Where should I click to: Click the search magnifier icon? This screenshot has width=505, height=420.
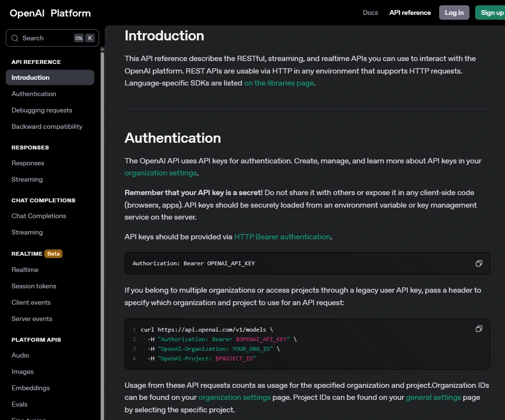pos(14,38)
